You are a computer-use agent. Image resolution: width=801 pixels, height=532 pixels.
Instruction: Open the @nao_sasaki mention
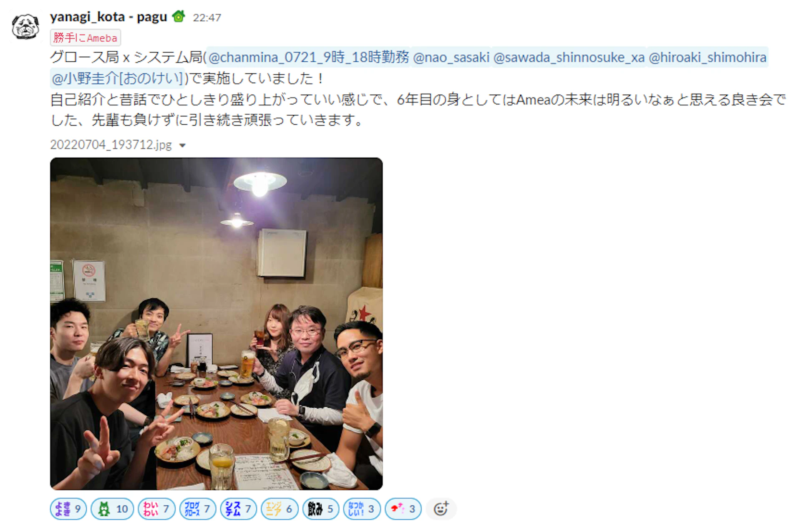451,57
